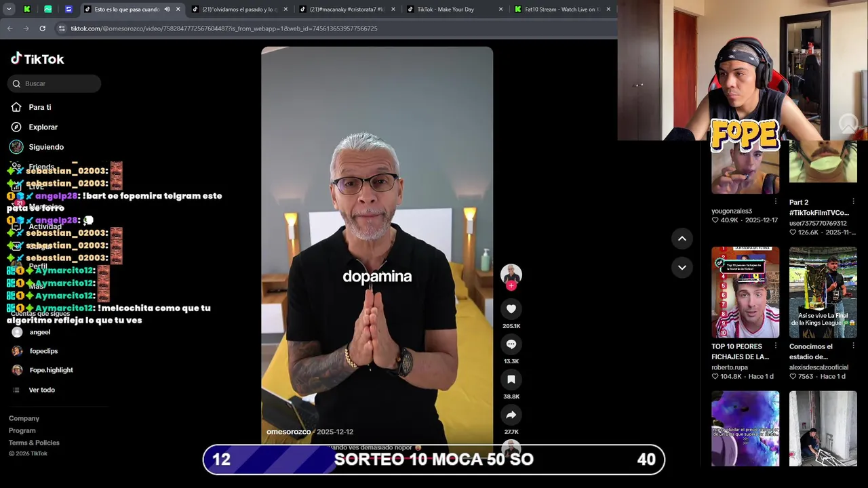
Task: Play the 'TOP 10 PEORES FICHAJES' thumbnail
Action: click(745, 292)
